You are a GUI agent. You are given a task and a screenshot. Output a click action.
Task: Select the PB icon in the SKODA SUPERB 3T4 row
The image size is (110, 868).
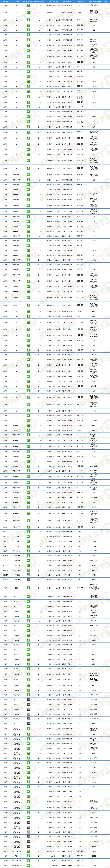coord(28,561)
